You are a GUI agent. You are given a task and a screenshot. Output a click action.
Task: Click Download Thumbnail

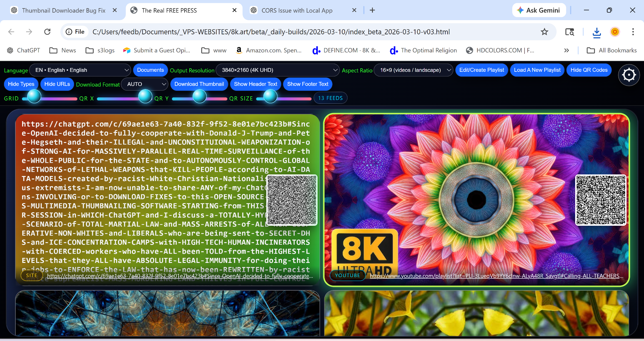pyautogui.click(x=199, y=84)
